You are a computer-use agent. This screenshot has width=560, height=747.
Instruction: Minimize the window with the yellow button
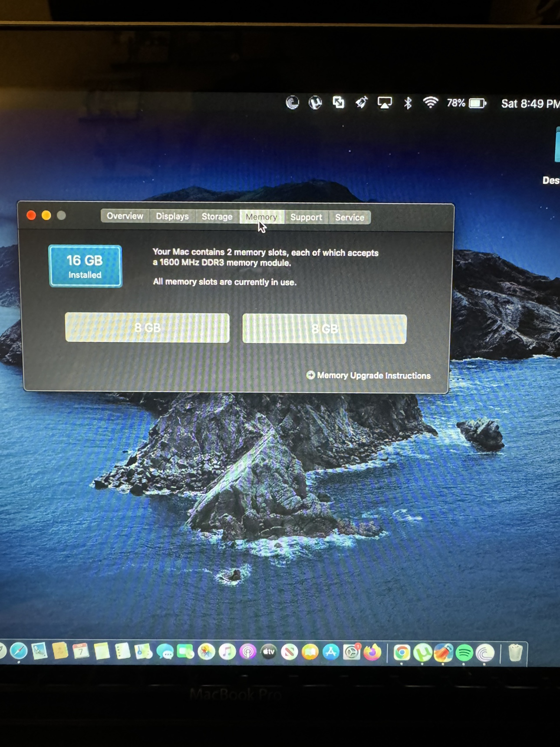pos(46,215)
